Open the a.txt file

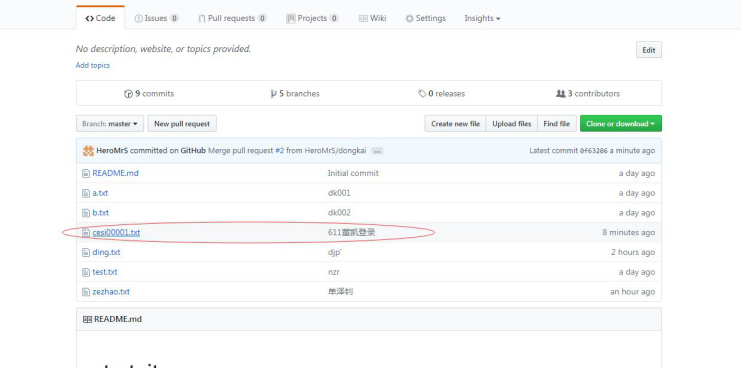(100, 193)
